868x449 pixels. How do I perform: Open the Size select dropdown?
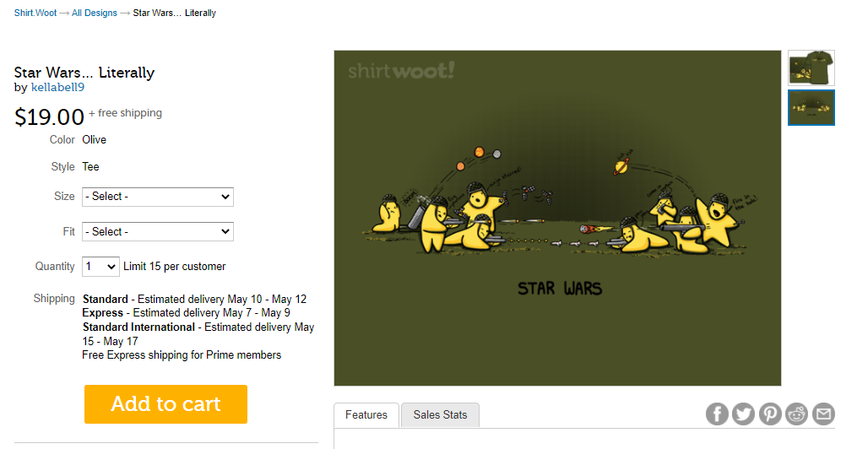tap(158, 197)
